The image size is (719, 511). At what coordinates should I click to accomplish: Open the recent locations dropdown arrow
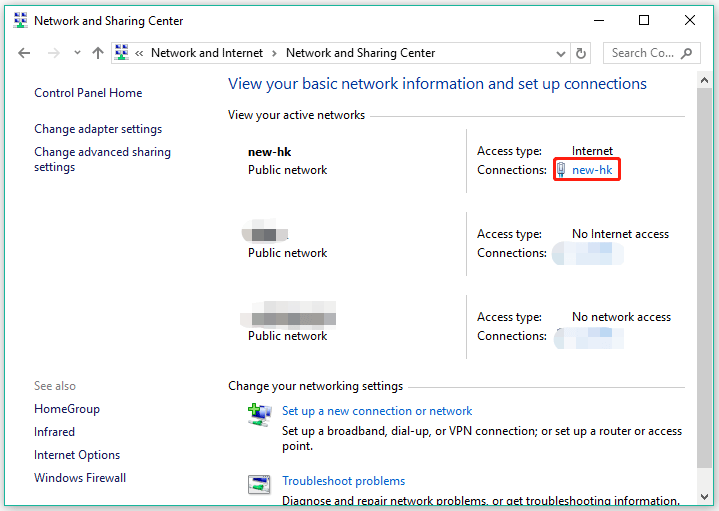[77, 53]
